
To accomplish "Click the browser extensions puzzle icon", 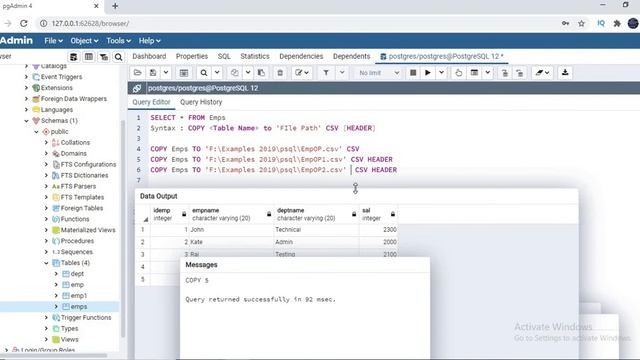I will point(617,24).
